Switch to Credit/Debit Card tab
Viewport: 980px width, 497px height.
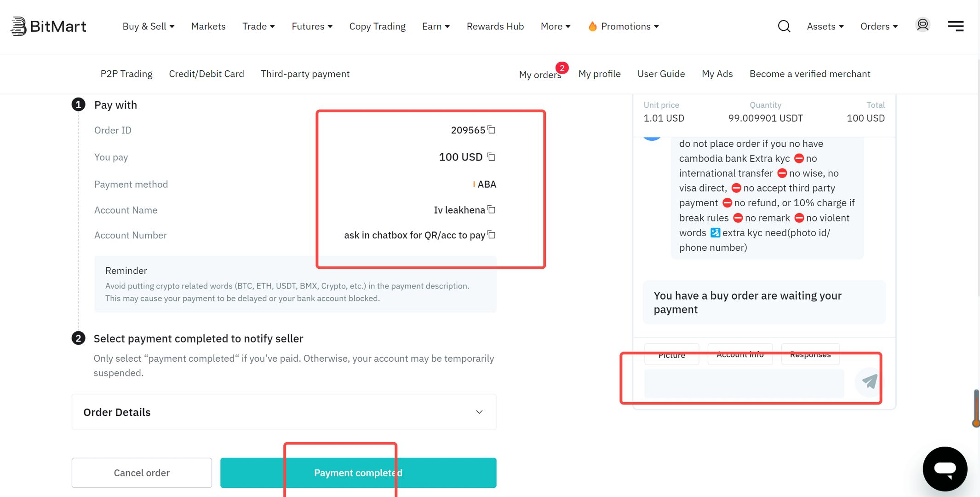point(206,74)
